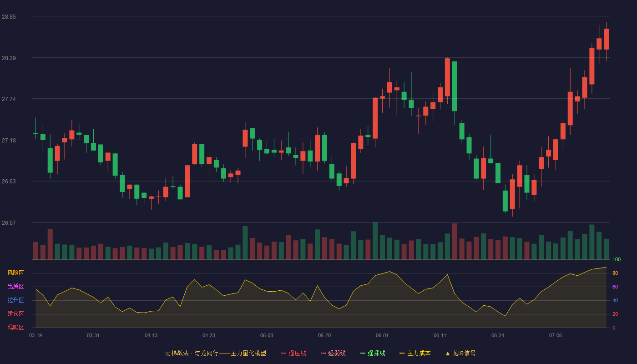This screenshot has width=637, height=364.
Task: Click the red 20 indicator axis value
Action: point(615,314)
